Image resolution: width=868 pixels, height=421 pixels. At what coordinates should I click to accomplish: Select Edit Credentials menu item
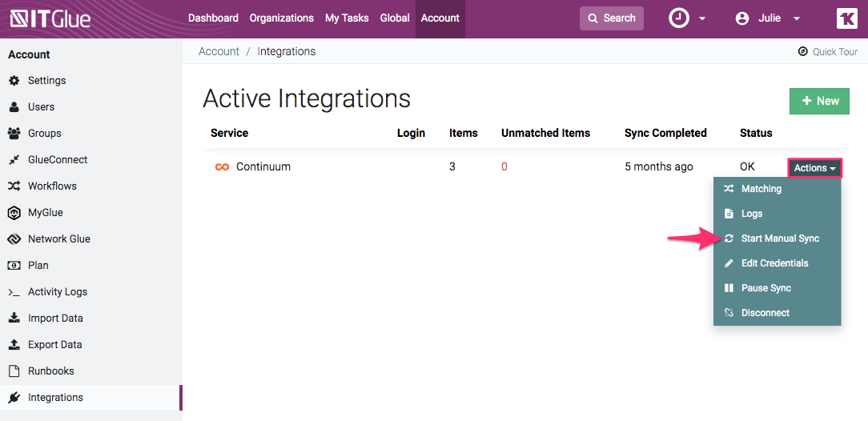click(x=778, y=263)
